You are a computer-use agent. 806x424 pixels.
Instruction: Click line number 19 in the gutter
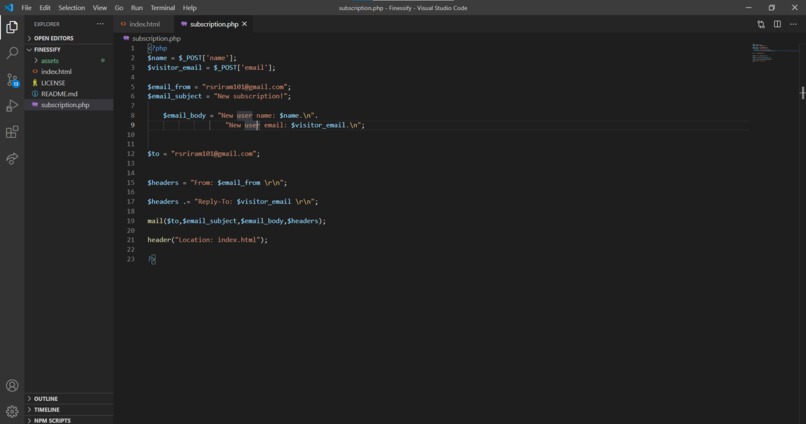(131, 221)
